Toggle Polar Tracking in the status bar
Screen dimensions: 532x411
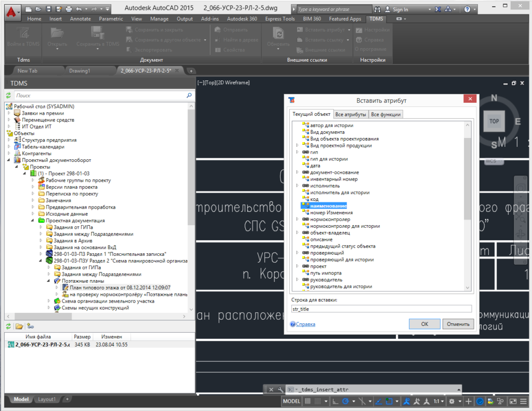pos(345,401)
